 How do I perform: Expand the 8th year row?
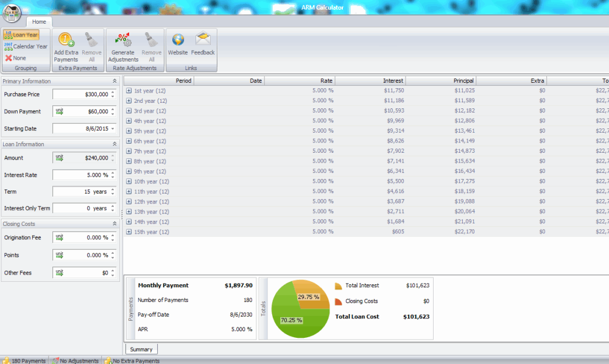click(x=129, y=161)
